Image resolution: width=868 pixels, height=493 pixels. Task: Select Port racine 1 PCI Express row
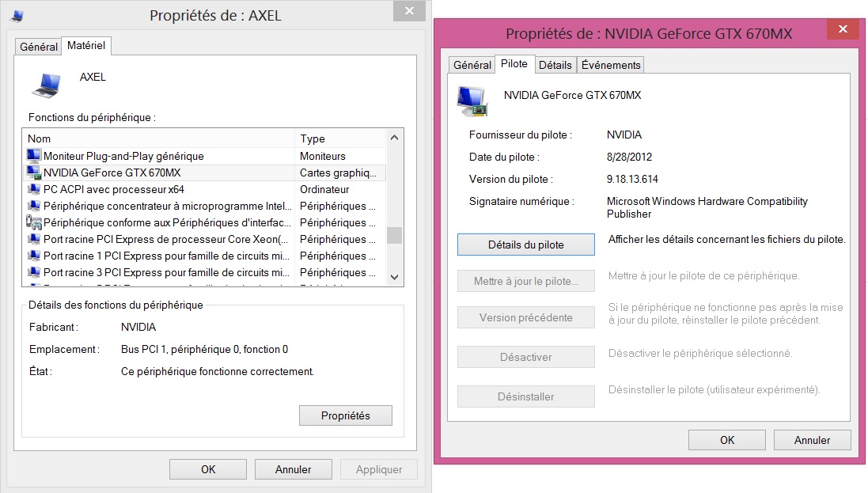pyautogui.click(x=206, y=256)
